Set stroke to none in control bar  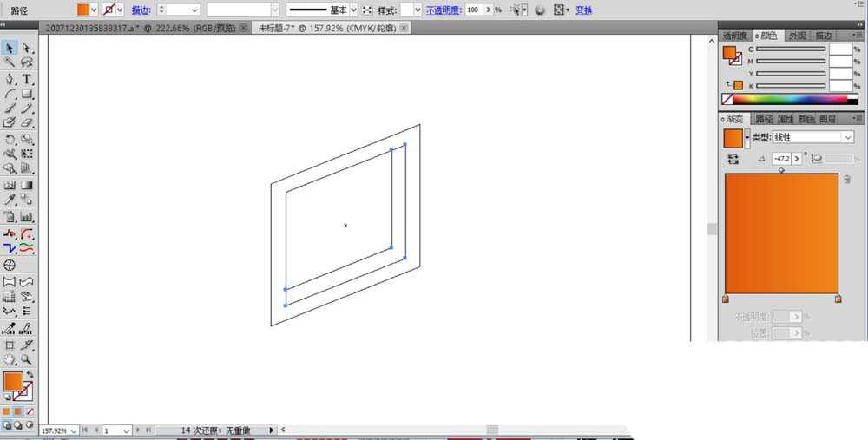pyautogui.click(x=109, y=10)
